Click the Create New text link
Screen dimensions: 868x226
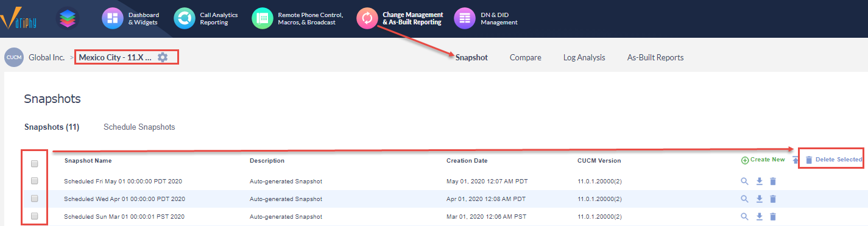click(x=767, y=160)
